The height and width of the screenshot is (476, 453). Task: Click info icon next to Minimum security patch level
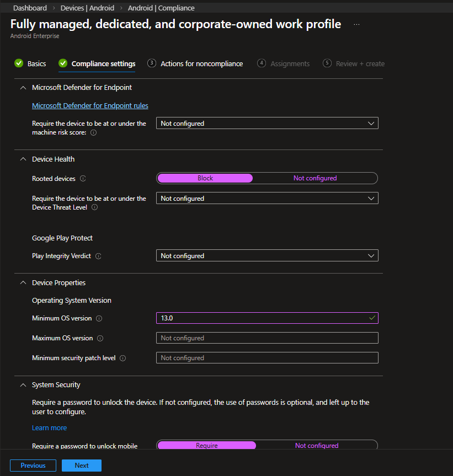(x=122, y=359)
